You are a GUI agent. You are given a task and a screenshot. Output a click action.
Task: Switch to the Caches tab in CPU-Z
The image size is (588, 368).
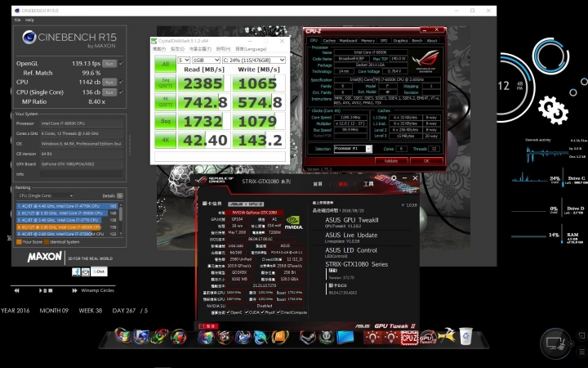(329, 41)
